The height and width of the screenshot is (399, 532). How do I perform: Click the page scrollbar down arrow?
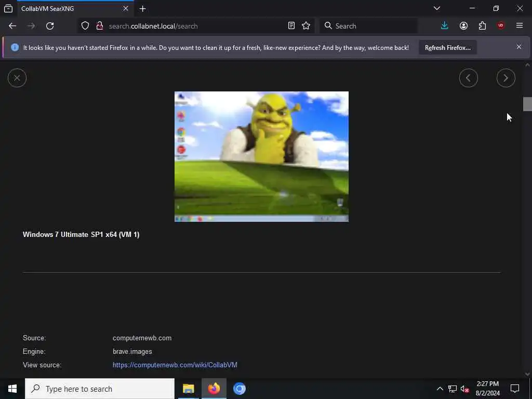[527, 374]
